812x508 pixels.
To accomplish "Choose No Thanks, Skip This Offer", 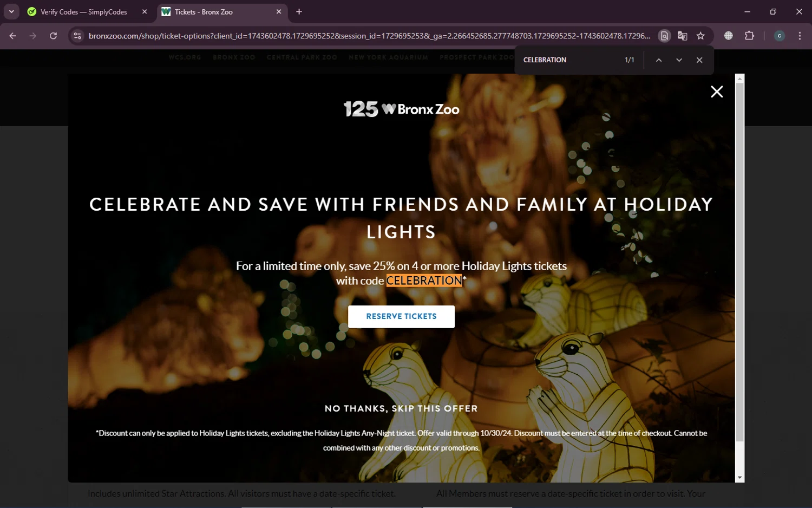I will (401, 408).
